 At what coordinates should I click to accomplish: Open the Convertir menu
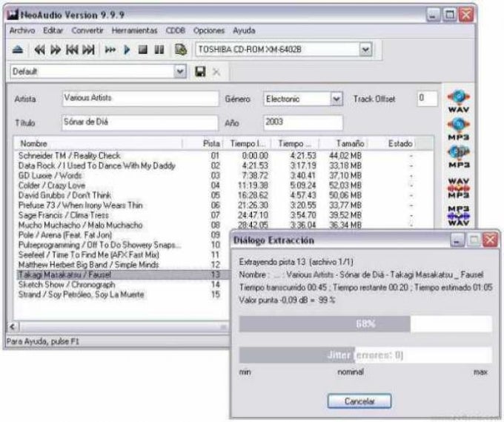point(87,30)
